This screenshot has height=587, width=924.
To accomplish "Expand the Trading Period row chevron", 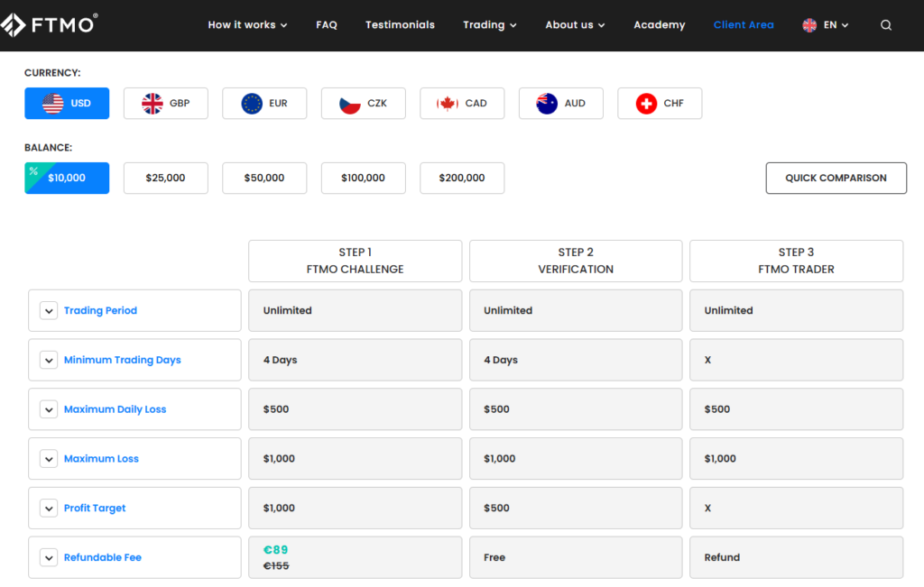I will (x=49, y=311).
